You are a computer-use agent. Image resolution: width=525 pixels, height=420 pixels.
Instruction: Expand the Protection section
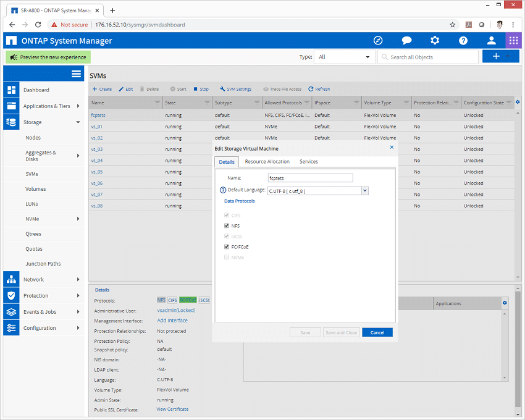pyautogui.click(x=78, y=295)
